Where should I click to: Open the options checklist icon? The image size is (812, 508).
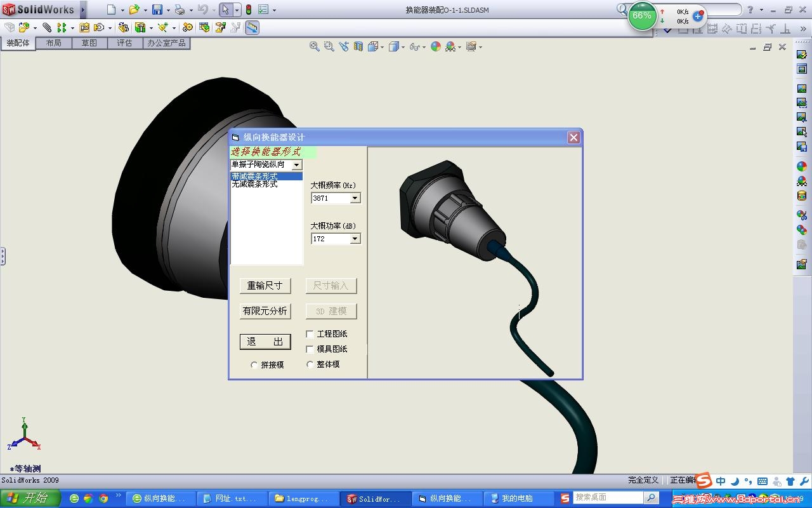[263, 10]
